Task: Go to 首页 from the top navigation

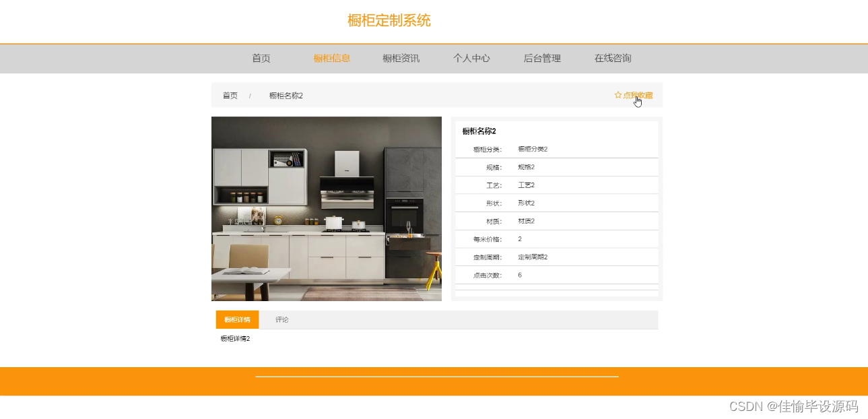Action: 261,59
